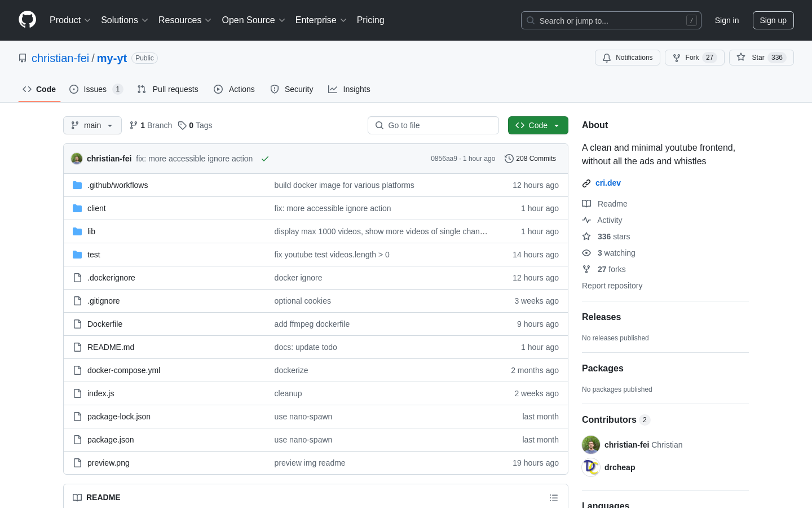The height and width of the screenshot is (508, 812).
Task: Click the tag icon beside 0 Tags
Action: (182, 125)
